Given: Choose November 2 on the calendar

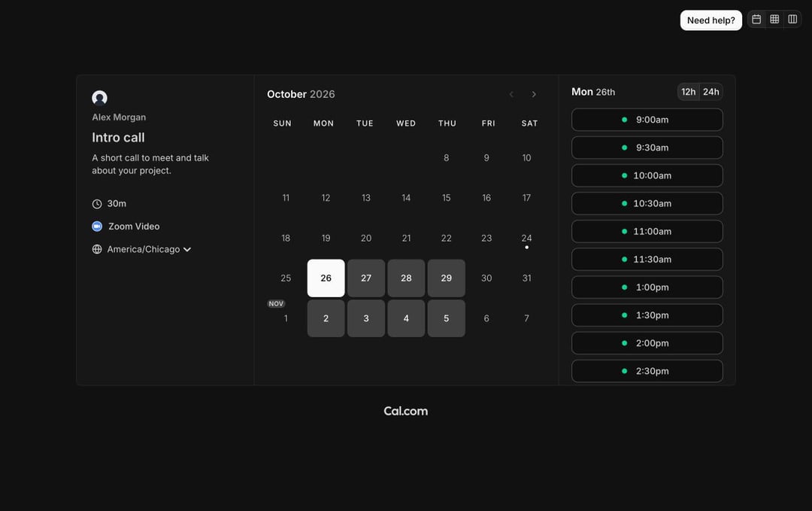Looking at the screenshot, I should (x=326, y=318).
